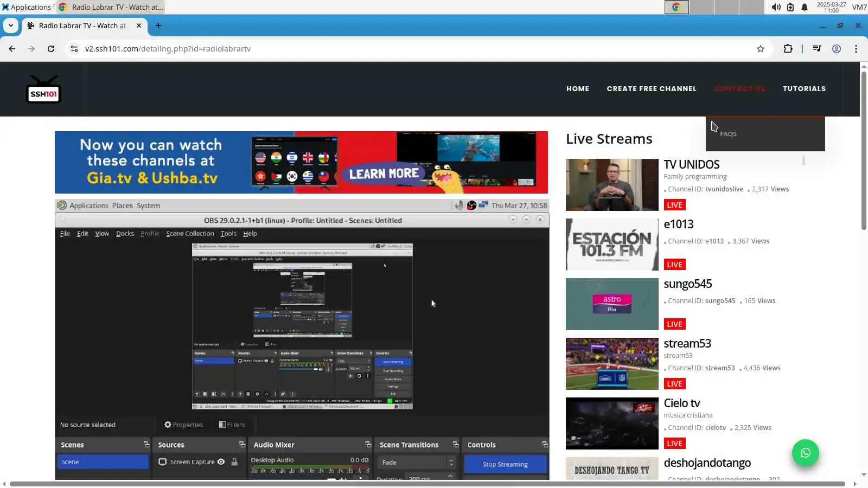868x488 pixels.
Task: Click the TV UNIDOS stream thumbnail
Action: point(612,185)
